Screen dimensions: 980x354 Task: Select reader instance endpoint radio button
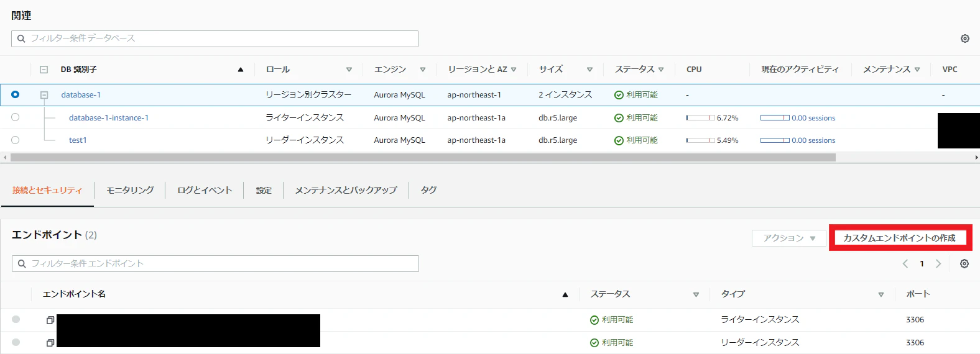(16, 342)
